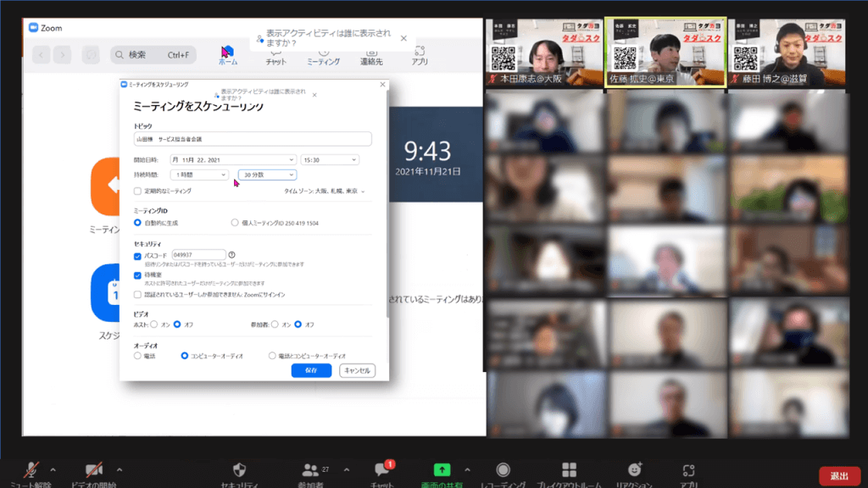868x488 pixels.
Task: Expand video options arrow beside camera
Action: [119, 469]
